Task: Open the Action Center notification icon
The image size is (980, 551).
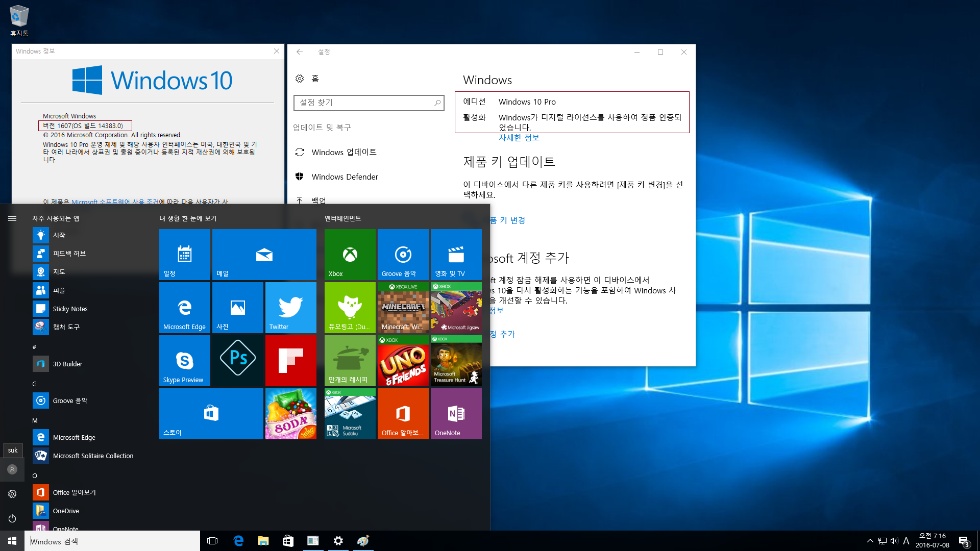Action: click(x=964, y=541)
